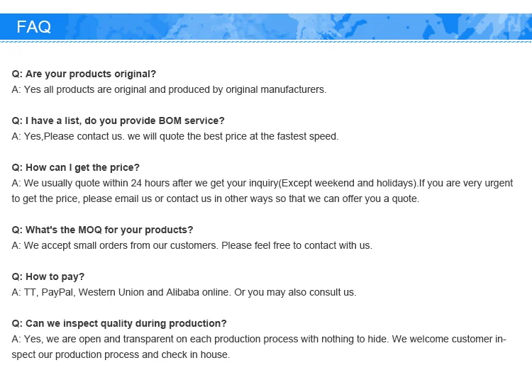This screenshot has height=392, width=532.
Task: Click answer about open and transparent production
Action: pos(259,339)
